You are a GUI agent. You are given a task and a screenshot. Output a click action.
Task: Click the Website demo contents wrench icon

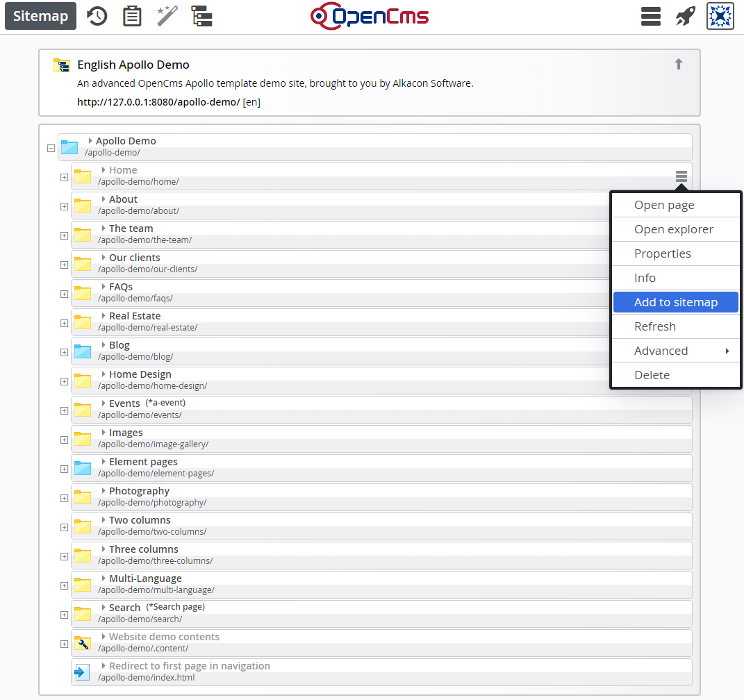pyautogui.click(x=83, y=643)
